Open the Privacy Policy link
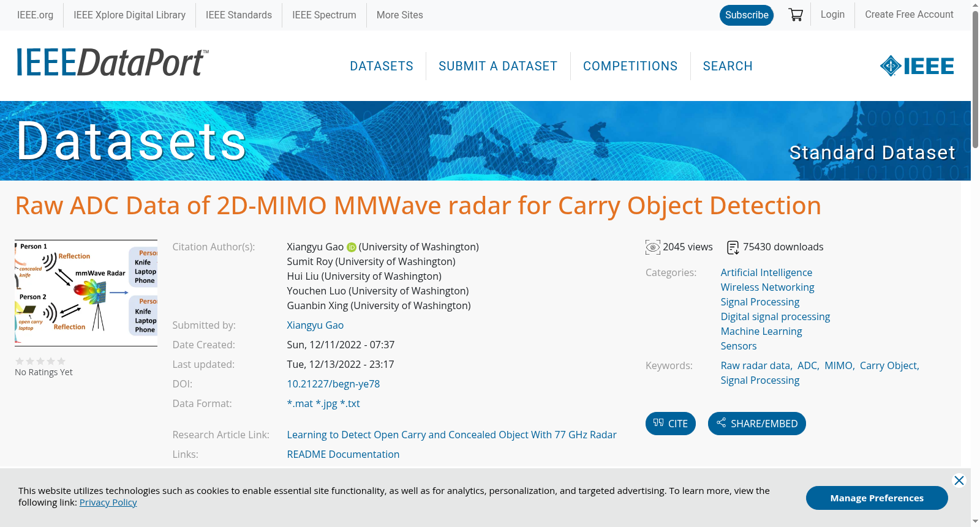980x527 pixels. (x=108, y=503)
